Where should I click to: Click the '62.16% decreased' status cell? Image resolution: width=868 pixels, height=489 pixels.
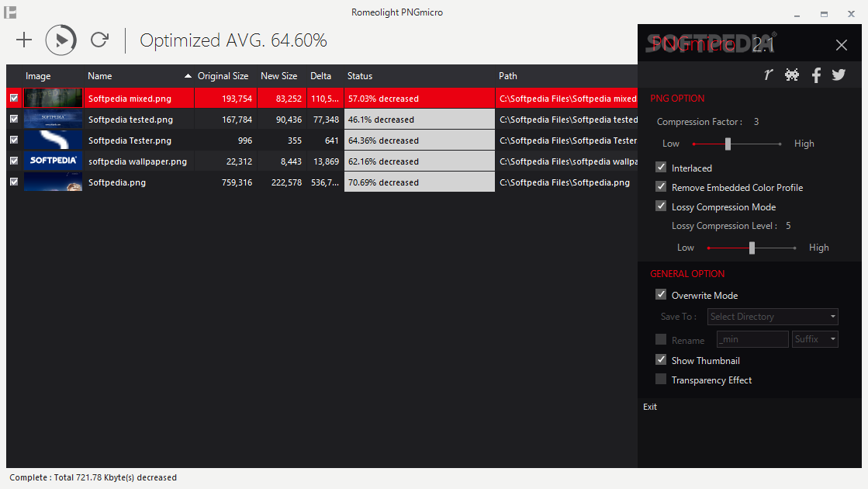click(x=419, y=161)
